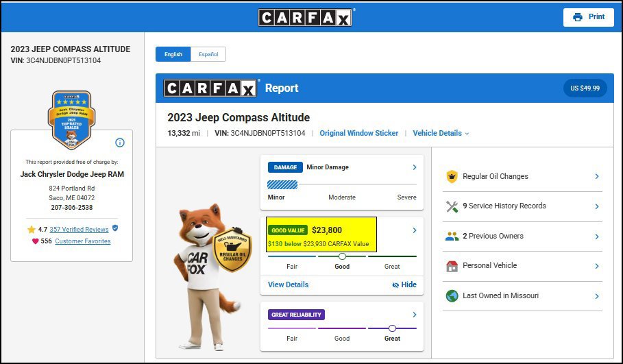The height and width of the screenshot is (364, 623).
Task: Switch report language to Español
Action: tap(208, 54)
